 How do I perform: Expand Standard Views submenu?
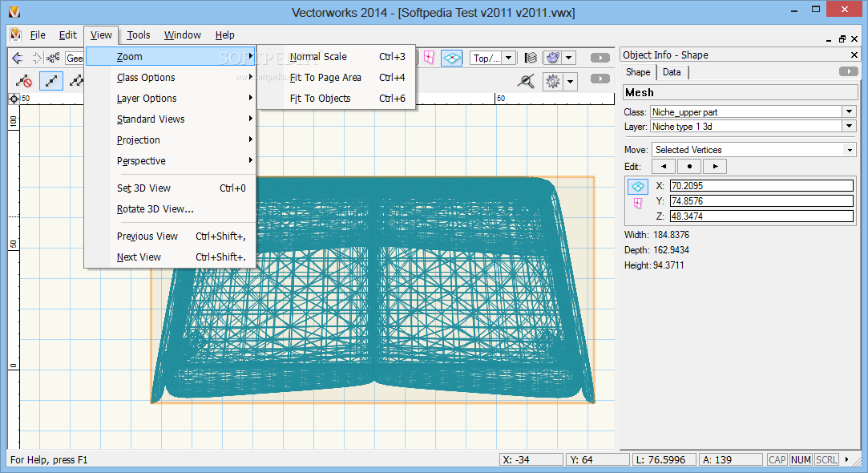(170, 119)
